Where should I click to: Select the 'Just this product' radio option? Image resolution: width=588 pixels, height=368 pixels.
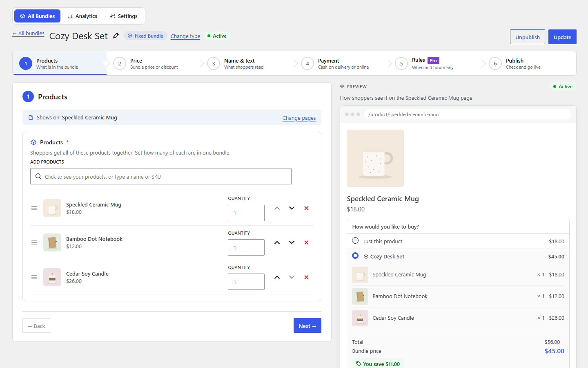click(355, 241)
